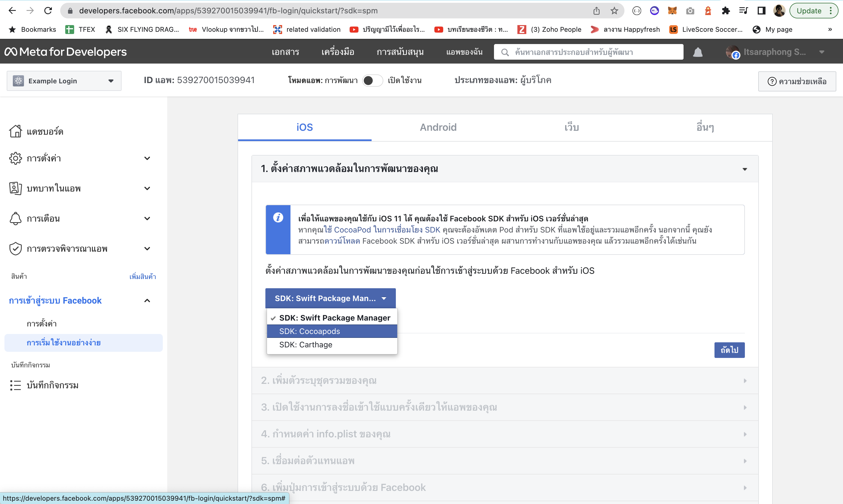The width and height of the screenshot is (843, 504).
Task: Open the เครื่องมือ menu
Action: (338, 52)
